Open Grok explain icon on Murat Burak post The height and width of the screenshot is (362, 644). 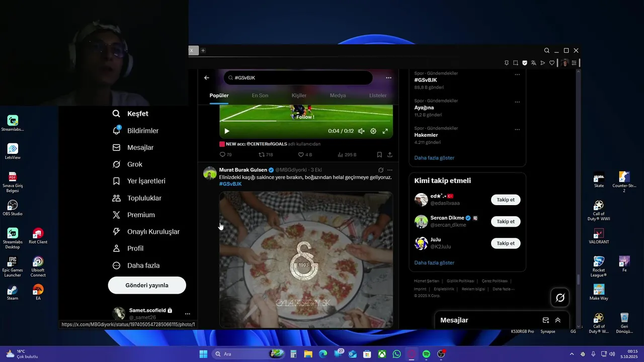[381, 170]
